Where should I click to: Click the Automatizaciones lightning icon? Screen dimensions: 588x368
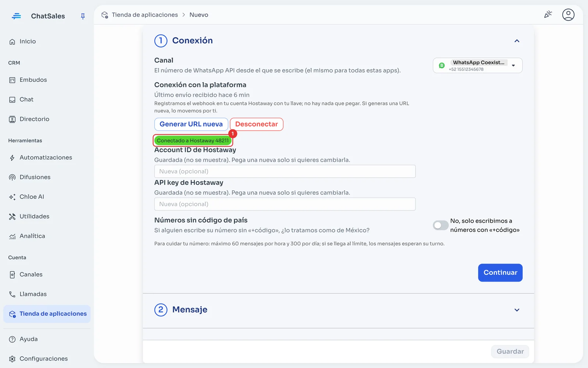[12, 158]
